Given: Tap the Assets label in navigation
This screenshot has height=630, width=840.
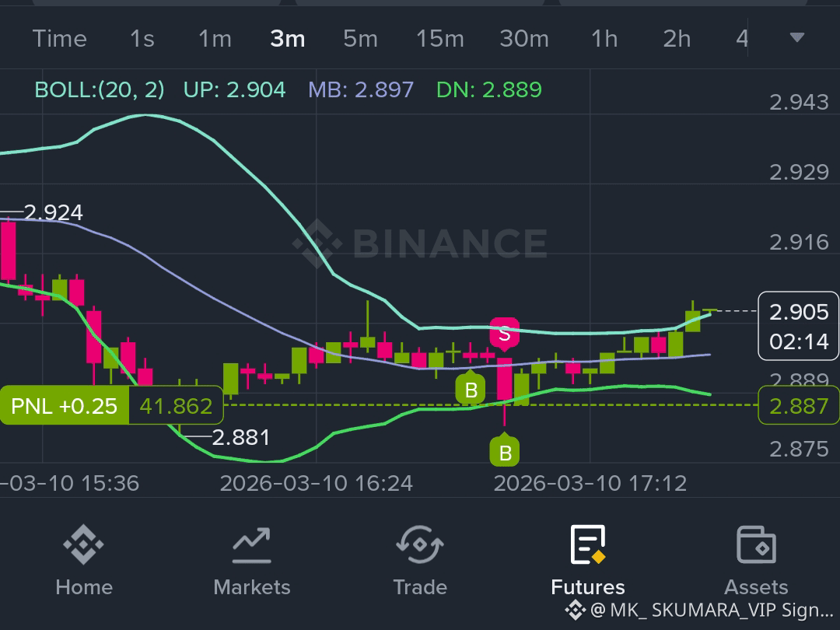Looking at the screenshot, I should tap(756, 587).
